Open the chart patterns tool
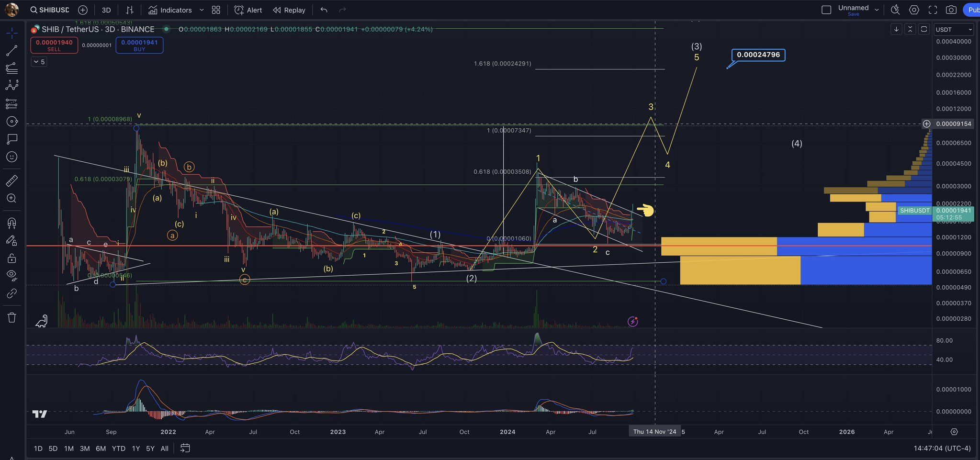The width and height of the screenshot is (980, 460). point(12,86)
